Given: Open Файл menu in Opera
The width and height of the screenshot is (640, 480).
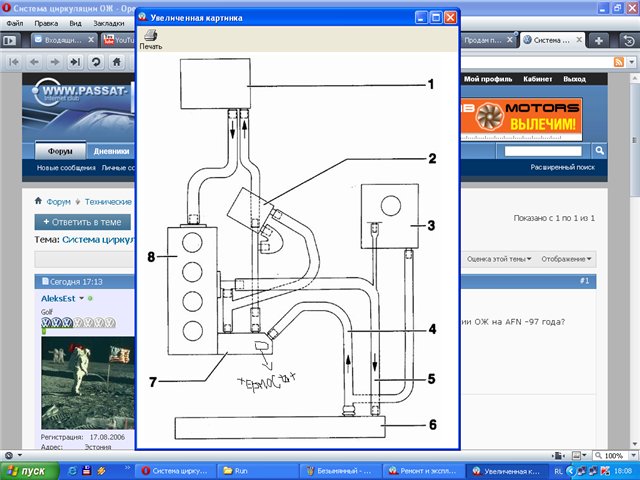Looking at the screenshot, I should 15,23.
